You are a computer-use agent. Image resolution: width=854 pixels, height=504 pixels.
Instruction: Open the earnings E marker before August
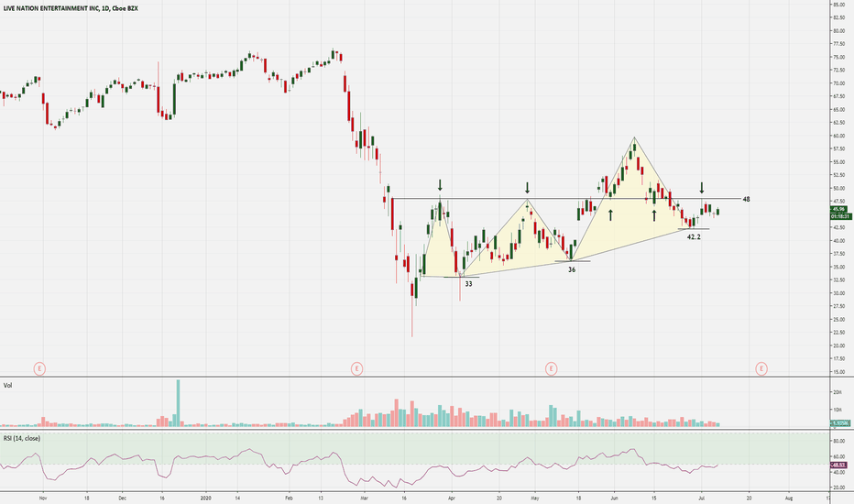(761, 369)
